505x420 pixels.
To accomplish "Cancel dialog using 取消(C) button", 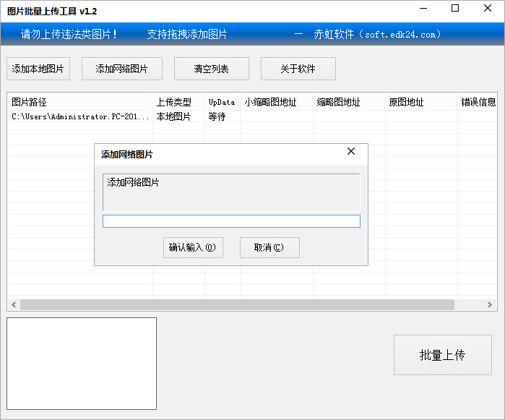I will pyautogui.click(x=269, y=247).
